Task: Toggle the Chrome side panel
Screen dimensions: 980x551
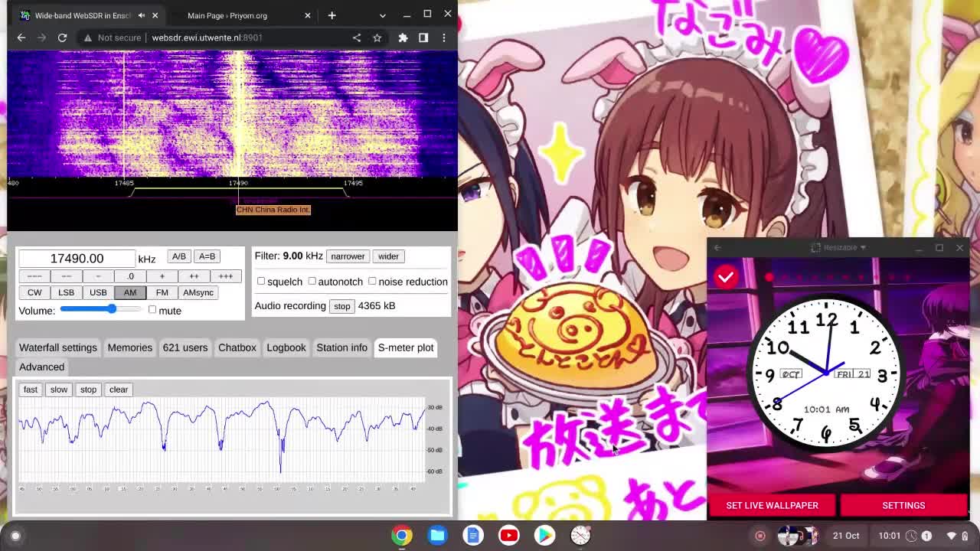Action: [x=423, y=37]
